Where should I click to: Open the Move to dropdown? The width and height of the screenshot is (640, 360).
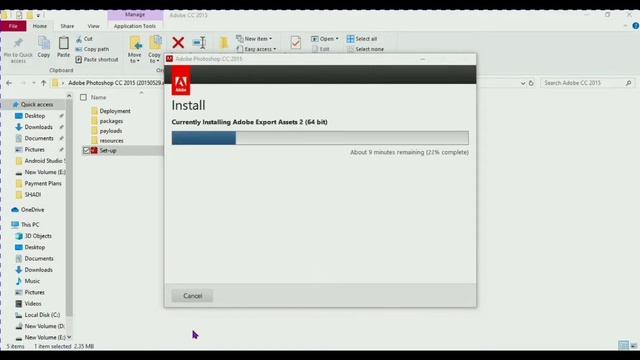coord(135,49)
